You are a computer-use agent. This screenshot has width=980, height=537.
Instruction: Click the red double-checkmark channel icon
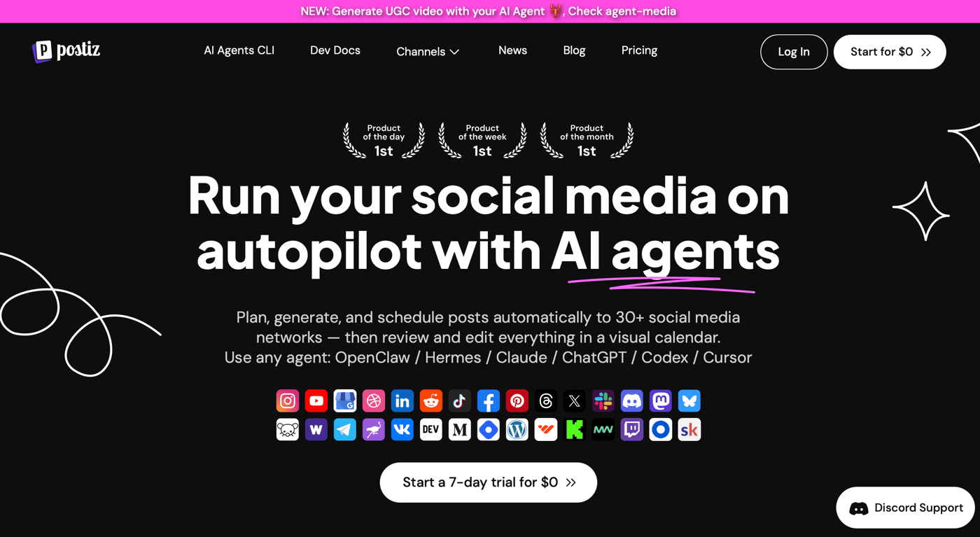[x=546, y=429]
